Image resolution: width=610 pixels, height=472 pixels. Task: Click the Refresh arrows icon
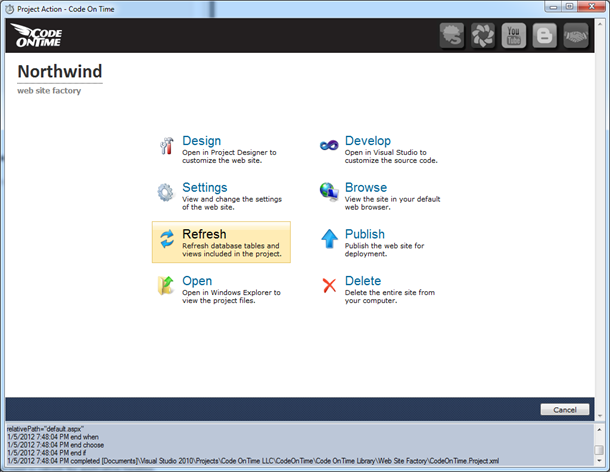click(167, 239)
